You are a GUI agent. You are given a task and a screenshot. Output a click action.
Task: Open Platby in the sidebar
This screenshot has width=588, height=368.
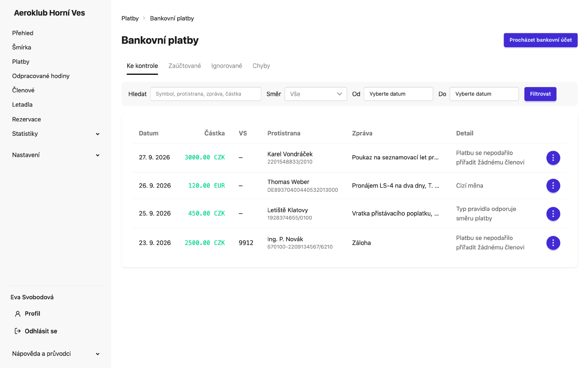pos(21,61)
